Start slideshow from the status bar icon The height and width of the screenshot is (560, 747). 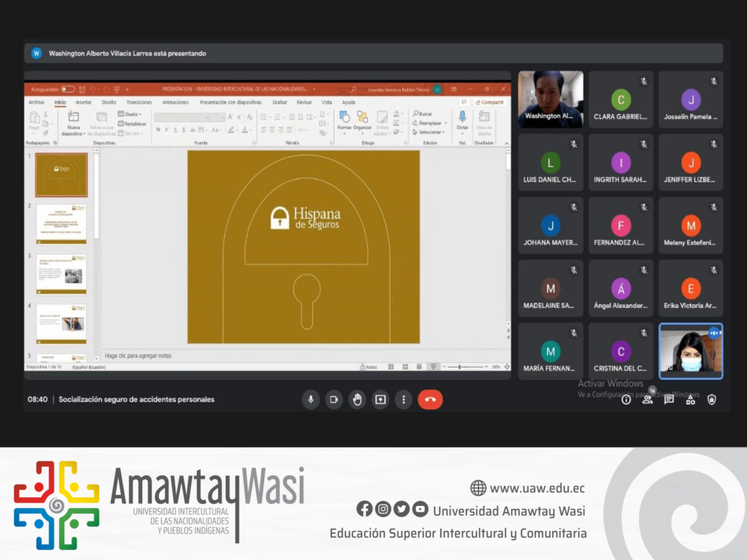433,367
